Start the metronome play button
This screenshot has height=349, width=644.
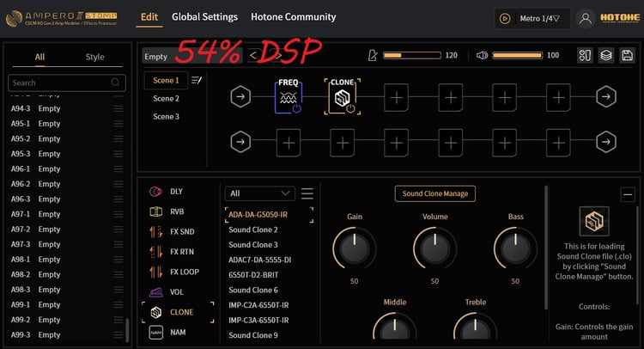point(505,19)
